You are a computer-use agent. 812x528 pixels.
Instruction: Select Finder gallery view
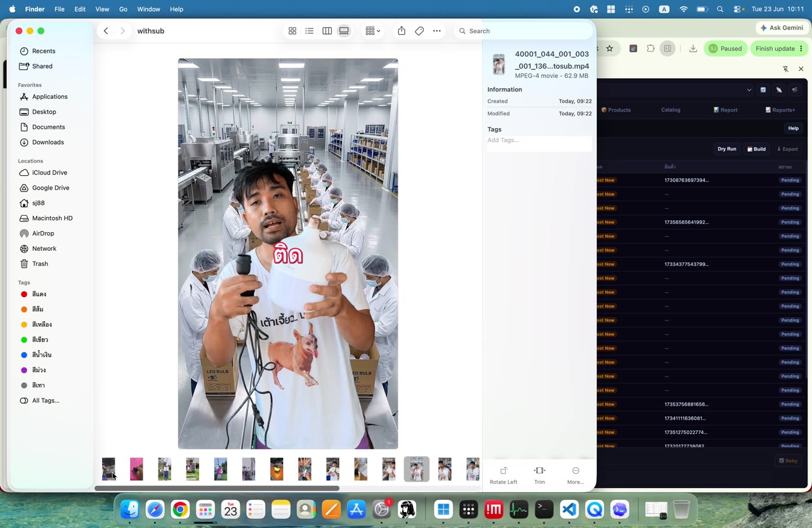344,31
